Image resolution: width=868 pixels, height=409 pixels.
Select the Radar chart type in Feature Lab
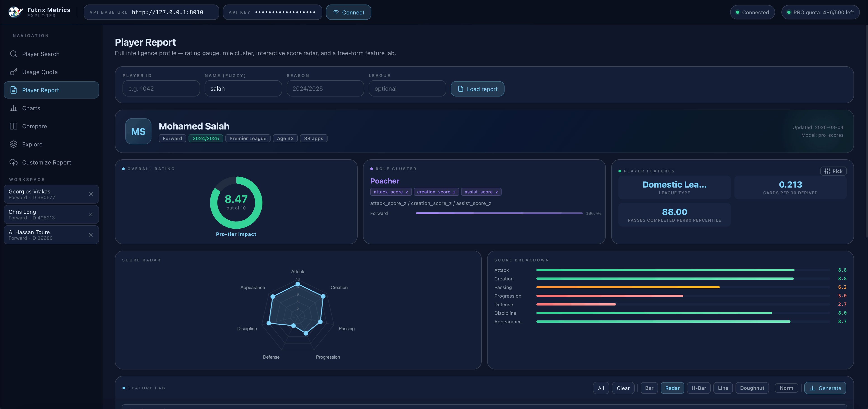point(672,388)
